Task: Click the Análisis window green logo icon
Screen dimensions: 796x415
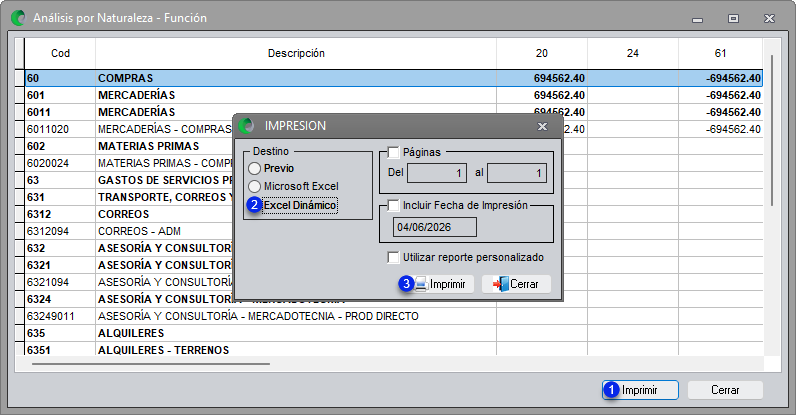Action: [18, 18]
